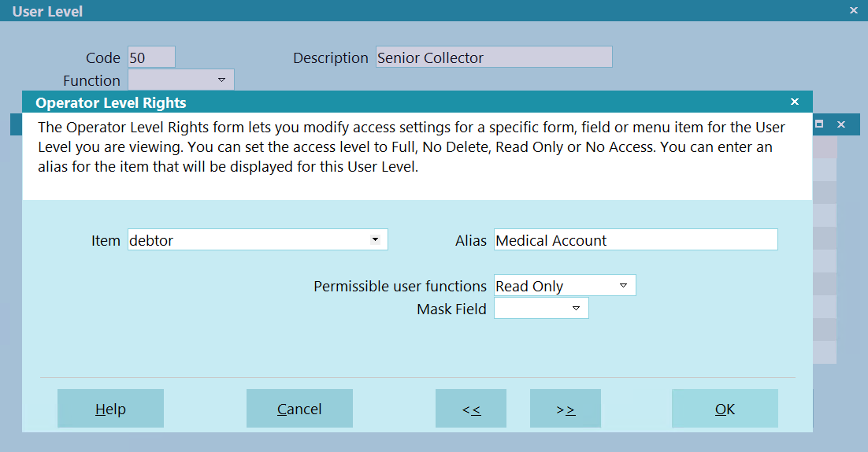This screenshot has width=868, height=452.
Task: Advance to next item with >> button
Action: point(566,408)
